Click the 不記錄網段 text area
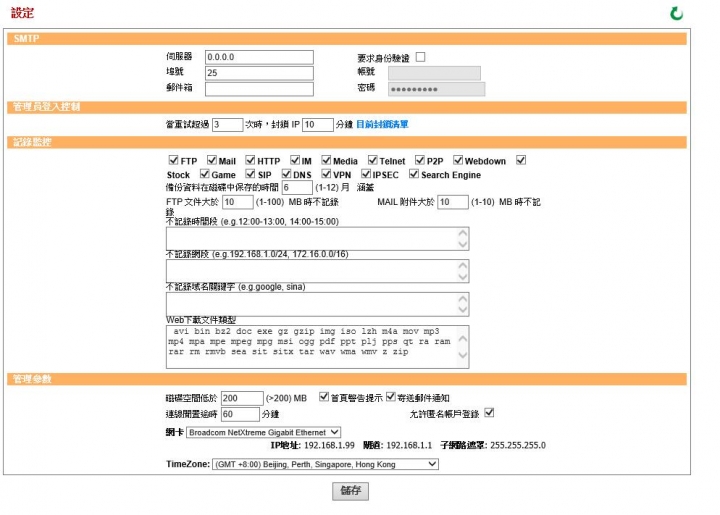Viewport: 720px width, 515px height. 317,271
